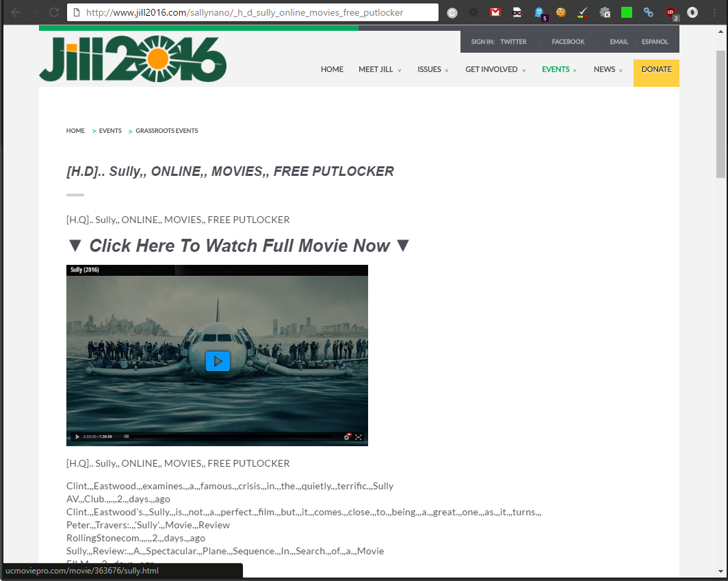The width and height of the screenshot is (728, 581).
Task: Go to the Home nav item
Action: pos(332,70)
